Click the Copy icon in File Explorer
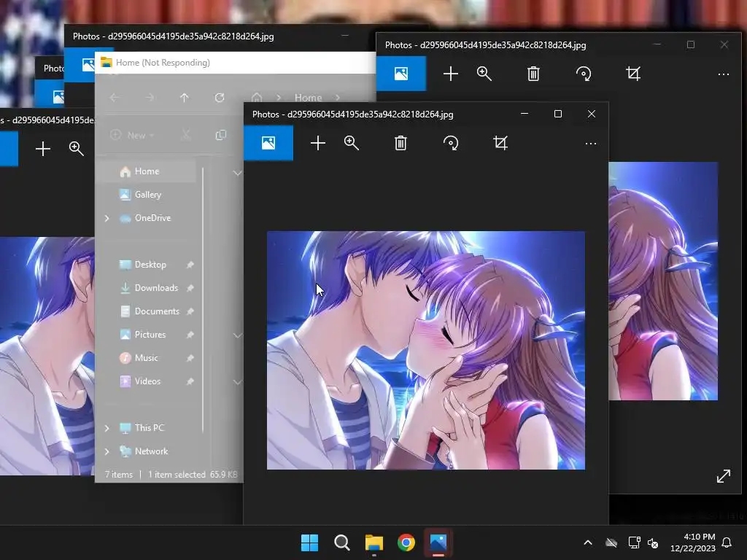Screen dimensions: 747x560 pos(220,135)
